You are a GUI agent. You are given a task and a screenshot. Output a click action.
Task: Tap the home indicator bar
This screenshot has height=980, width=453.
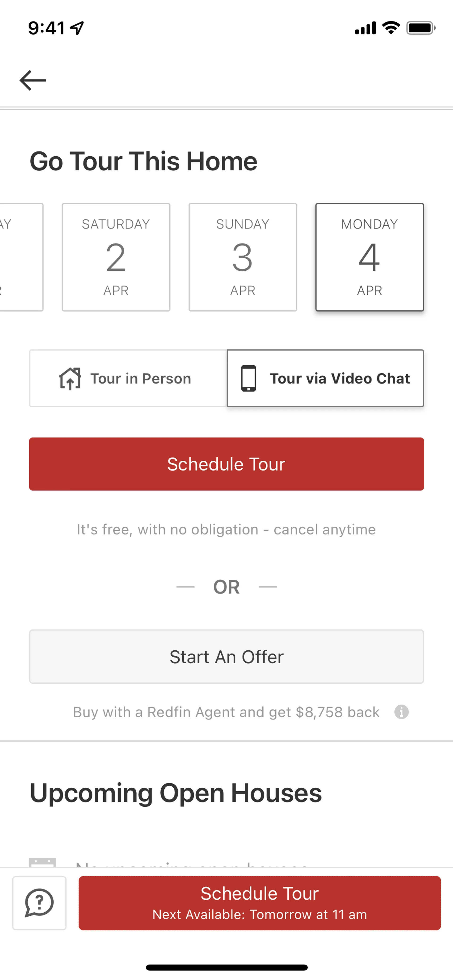tap(226, 968)
